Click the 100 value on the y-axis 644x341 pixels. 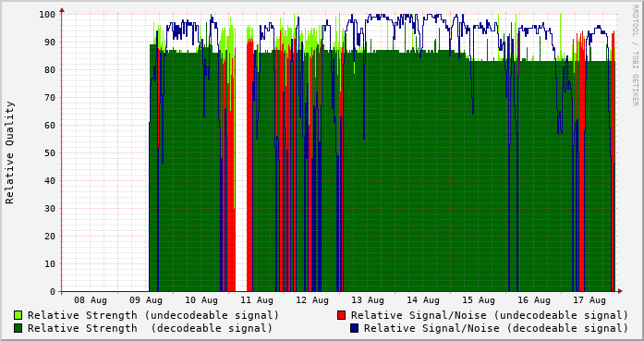coord(47,15)
